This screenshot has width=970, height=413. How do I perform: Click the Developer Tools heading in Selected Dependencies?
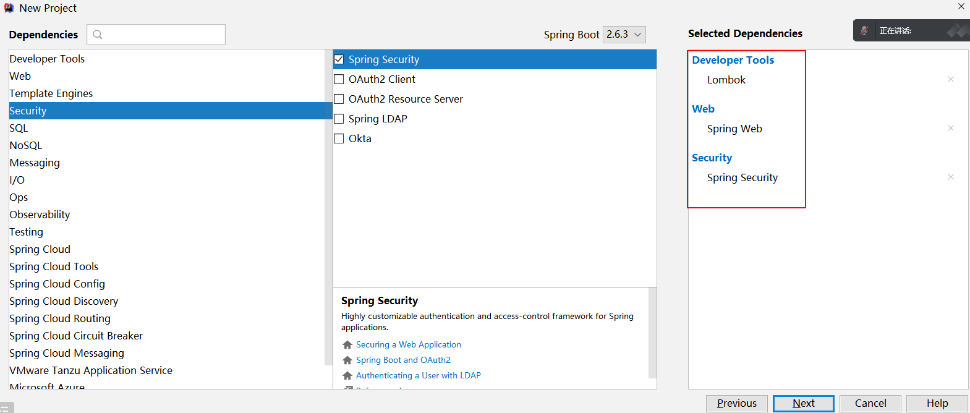pyautogui.click(x=733, y=60)
